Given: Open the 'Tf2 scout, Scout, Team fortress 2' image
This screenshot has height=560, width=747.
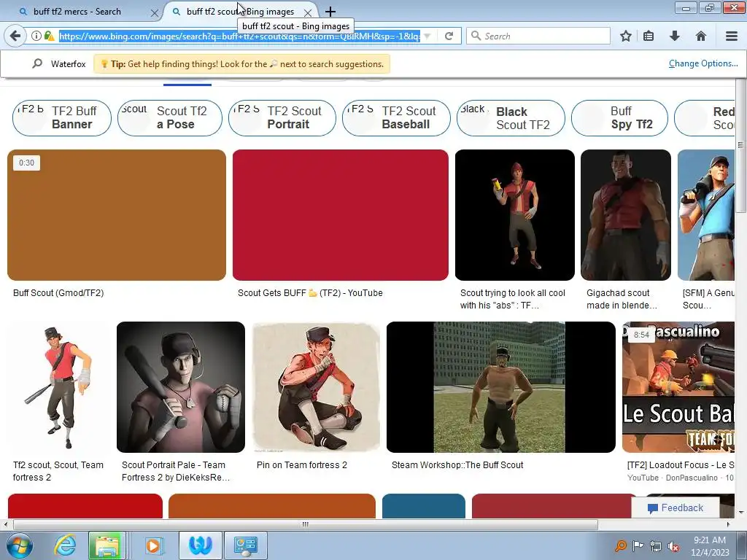Looking at the screenshot, I should pos(58,386).
